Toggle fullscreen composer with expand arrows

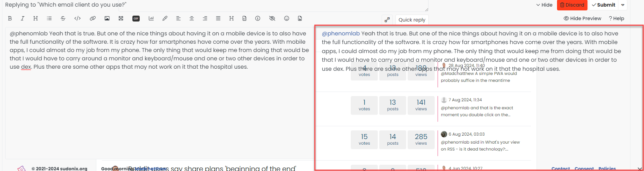387,20
